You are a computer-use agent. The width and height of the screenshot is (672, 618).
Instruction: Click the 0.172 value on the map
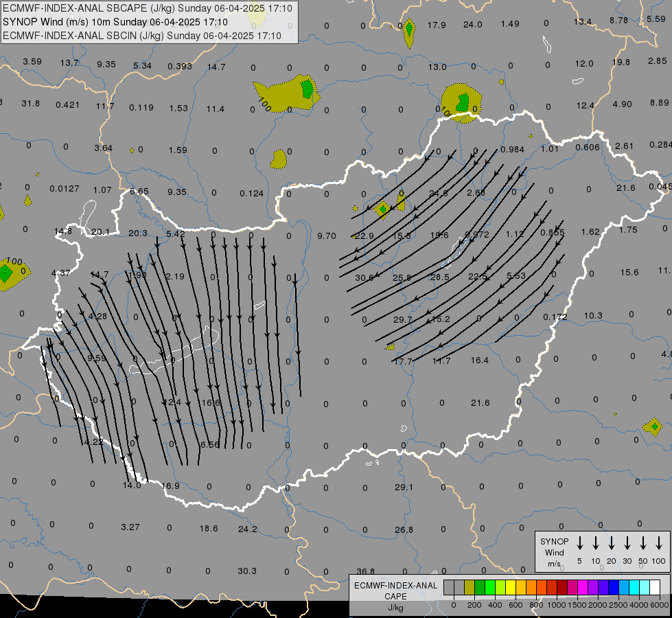555,317
